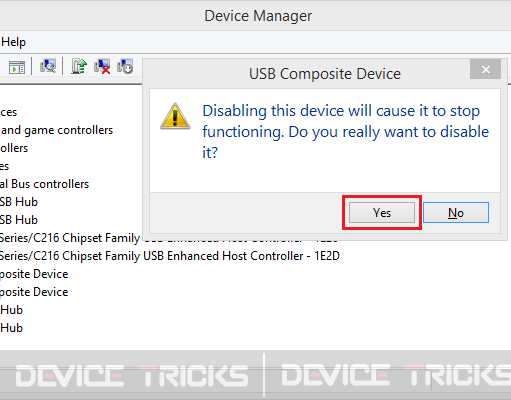Select USB Enhanced Host Controller - 1E2D entry
This screenshot has width=511, height=400.
pos(170,256)
